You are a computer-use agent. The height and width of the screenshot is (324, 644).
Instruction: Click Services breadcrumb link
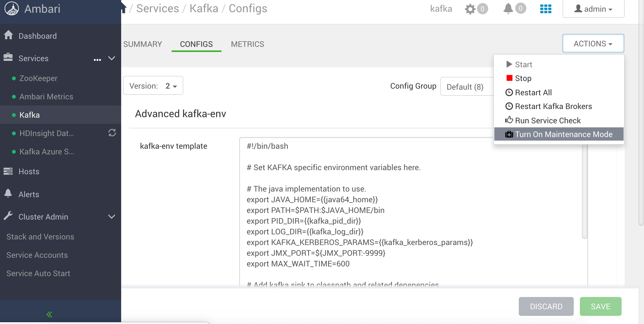click(x=158, y=8)
